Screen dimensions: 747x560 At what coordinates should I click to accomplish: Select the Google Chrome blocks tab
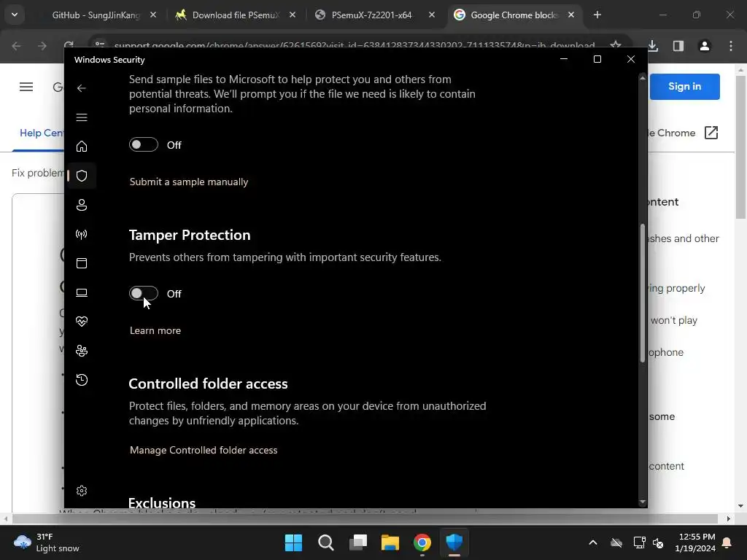(514, 15)
